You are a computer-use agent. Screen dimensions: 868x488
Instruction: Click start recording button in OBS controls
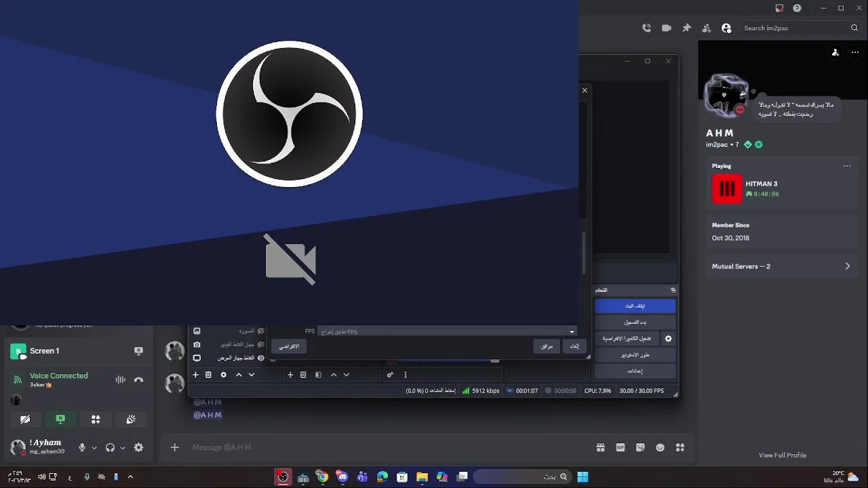click(x=635, y=323)
